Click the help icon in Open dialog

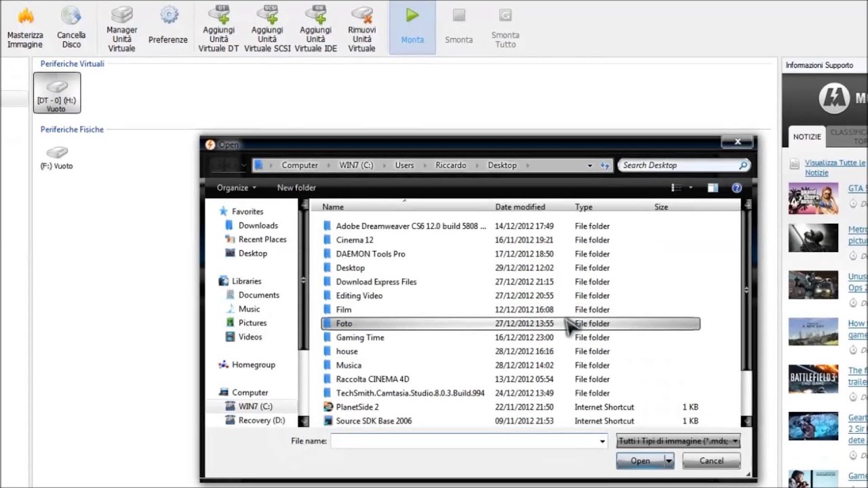736,188
